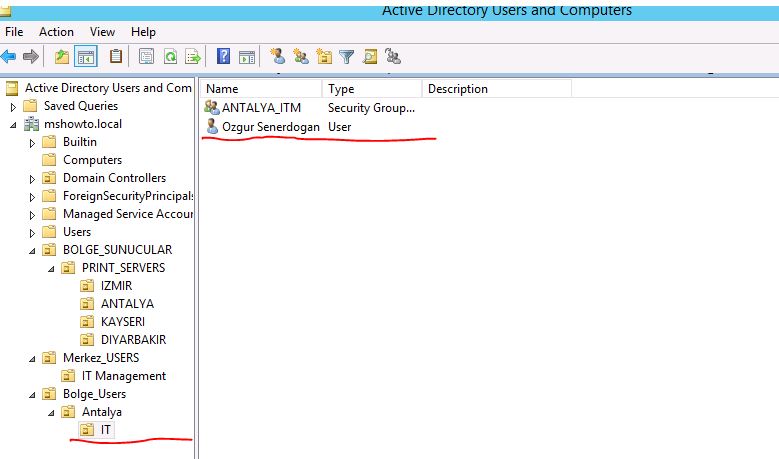779x459 pixels.
Task: Click the Back arrow toolbar icon
Action: point(8,57)
